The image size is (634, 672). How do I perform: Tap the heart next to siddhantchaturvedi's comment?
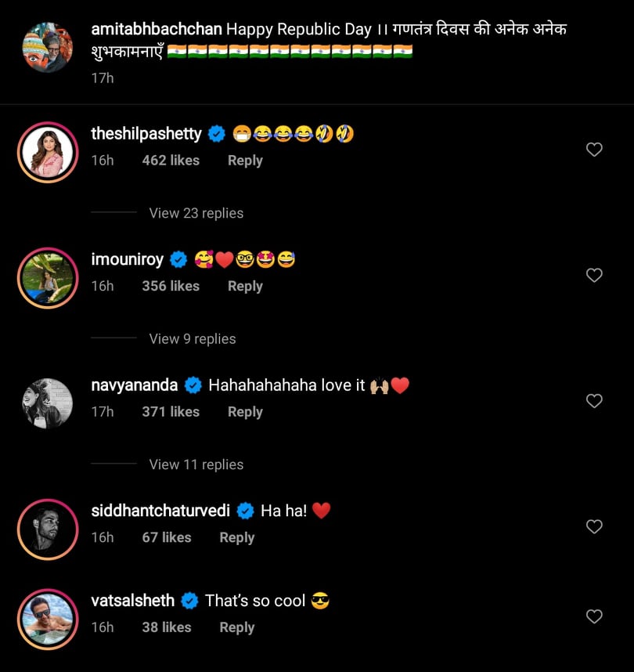click(x=594, y=526)
